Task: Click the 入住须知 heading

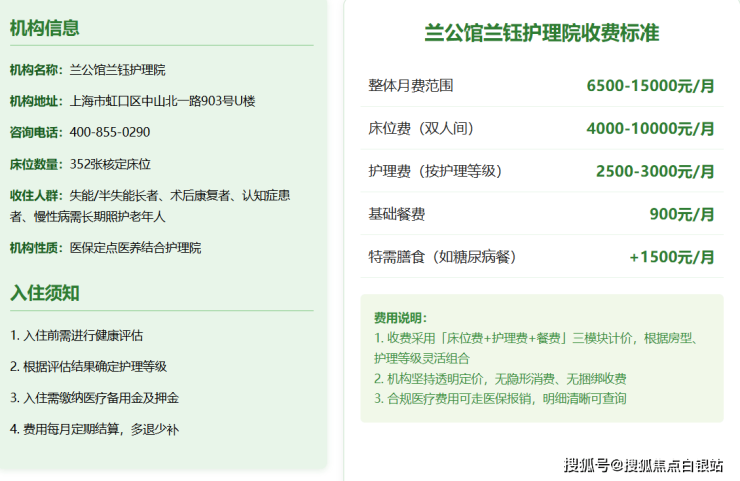Action: click(44, 293)
